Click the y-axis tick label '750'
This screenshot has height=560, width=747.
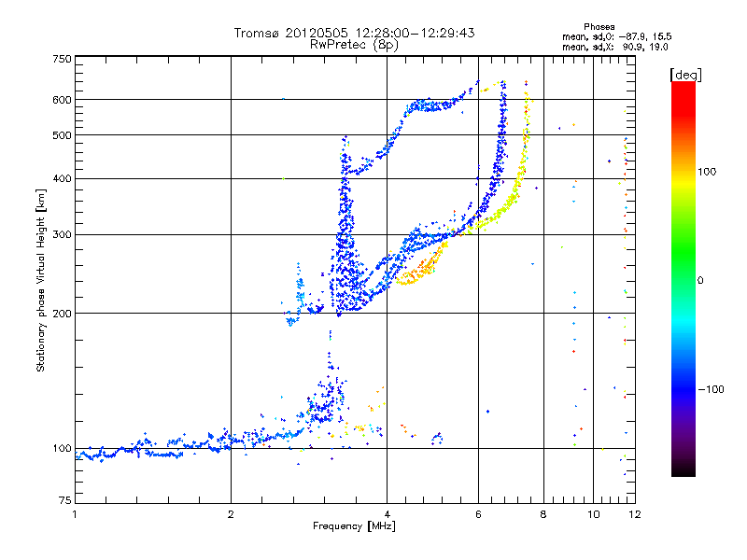62,59
